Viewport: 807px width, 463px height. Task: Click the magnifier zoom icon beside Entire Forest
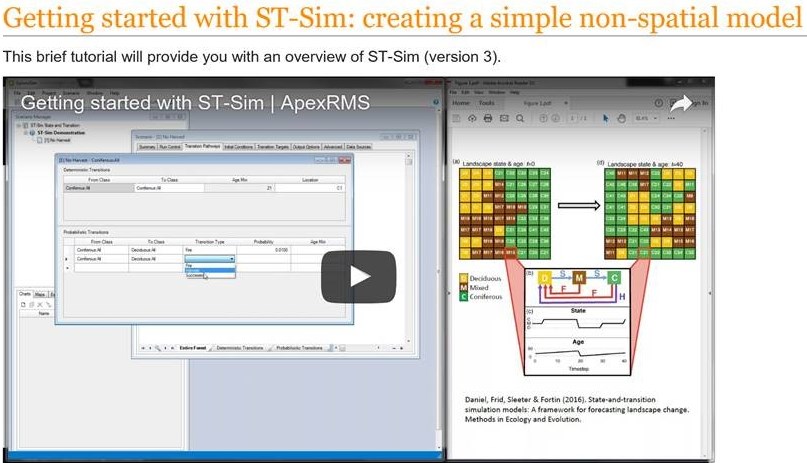(157, 348)
